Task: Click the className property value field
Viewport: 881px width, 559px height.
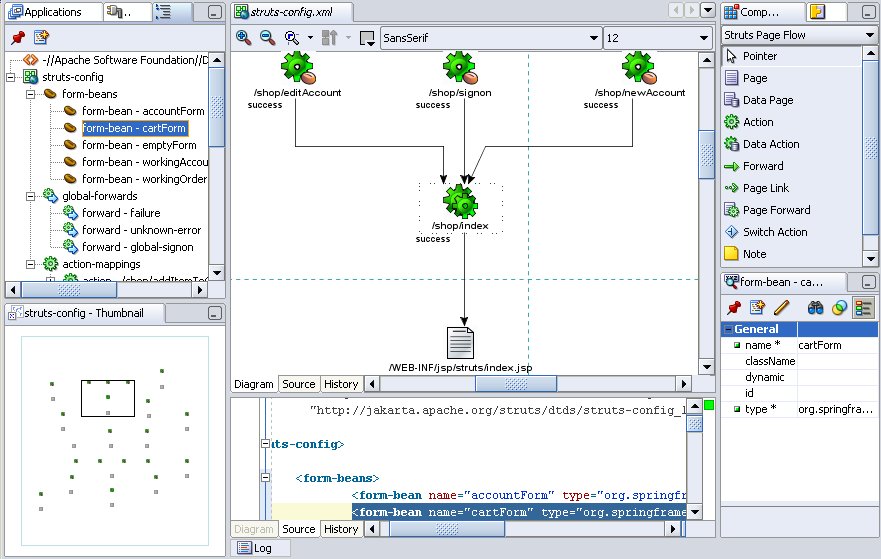Action: click(x=837, y=361)
